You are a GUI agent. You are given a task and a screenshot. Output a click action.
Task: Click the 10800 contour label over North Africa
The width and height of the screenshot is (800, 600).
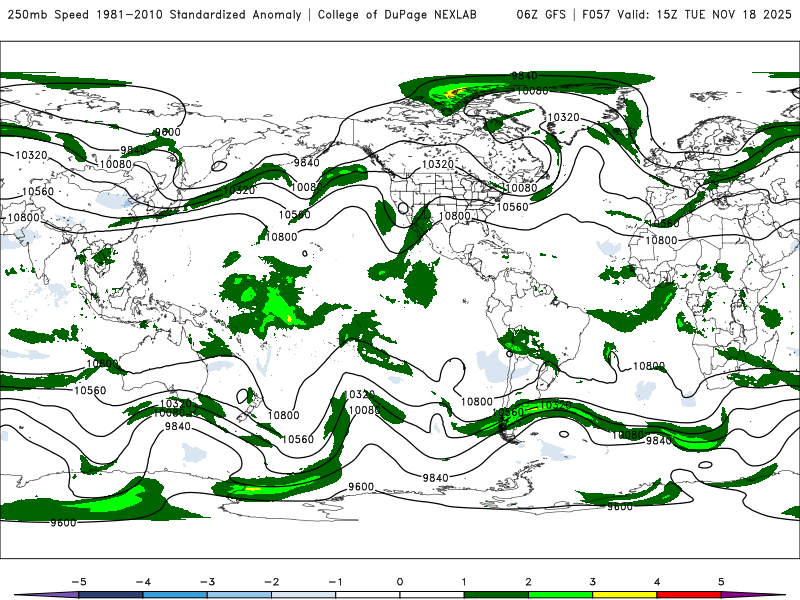coord(661,240)
